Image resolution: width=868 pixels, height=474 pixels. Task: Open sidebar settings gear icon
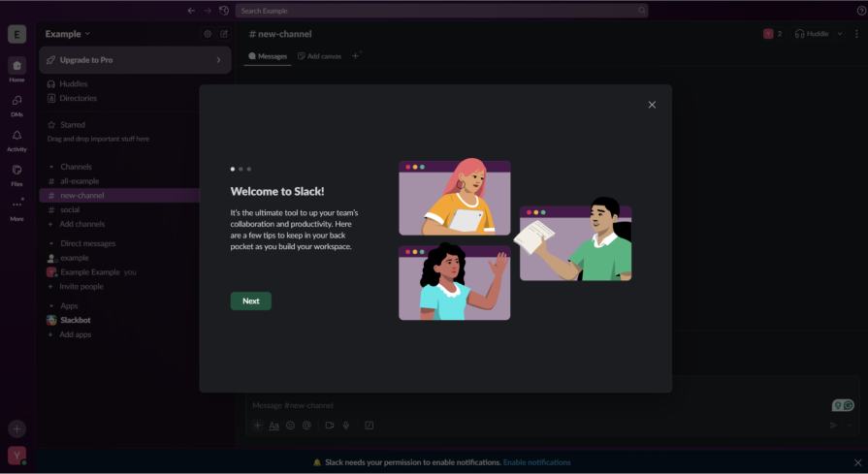207,34
